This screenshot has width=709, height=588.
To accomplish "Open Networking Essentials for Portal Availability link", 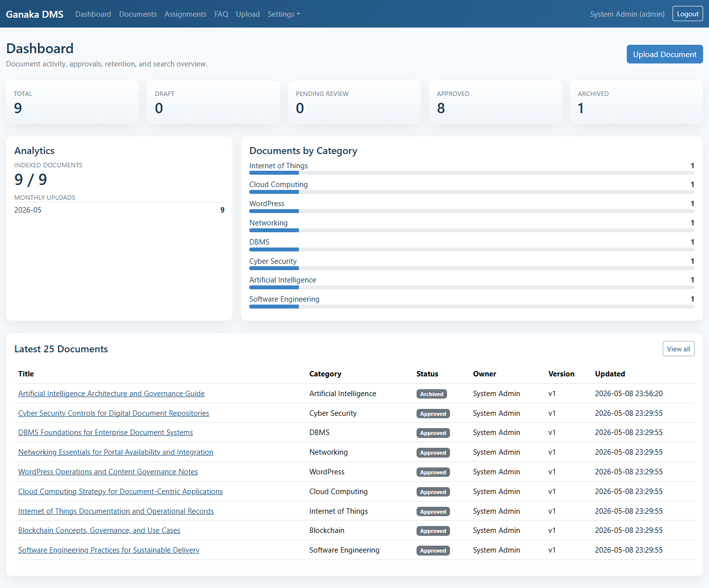I will (116, 452).
